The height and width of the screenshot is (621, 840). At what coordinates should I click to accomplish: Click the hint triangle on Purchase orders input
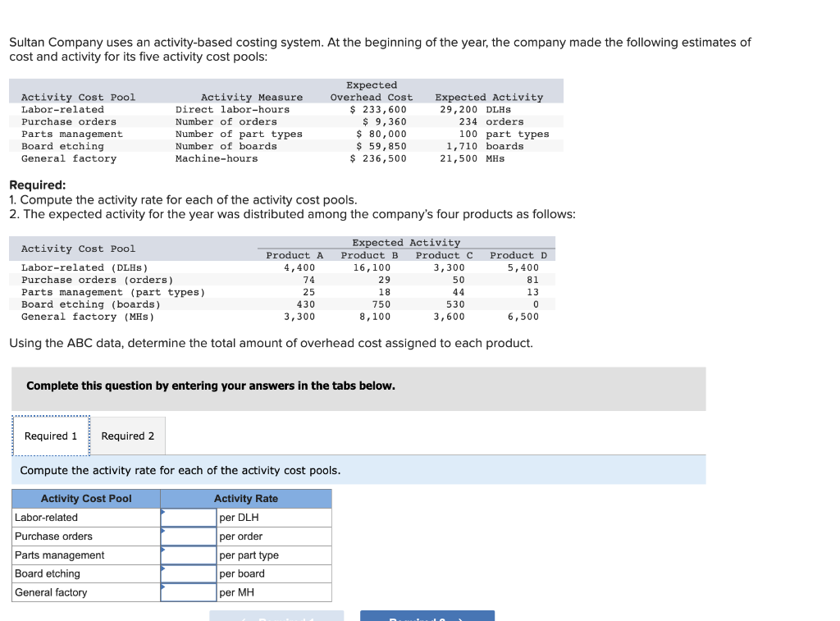[164, 529]
